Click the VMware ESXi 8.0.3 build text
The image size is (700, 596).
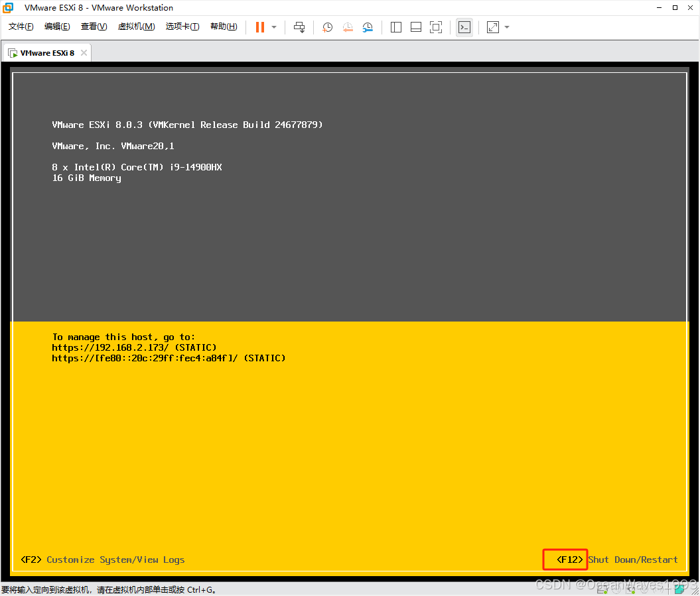tap(187, 125)
